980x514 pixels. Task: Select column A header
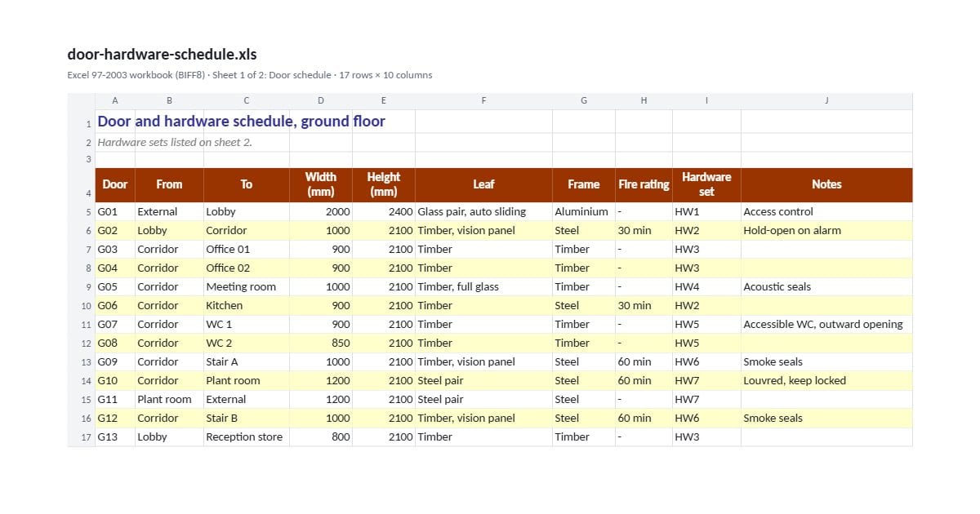[x=115, y=101]
